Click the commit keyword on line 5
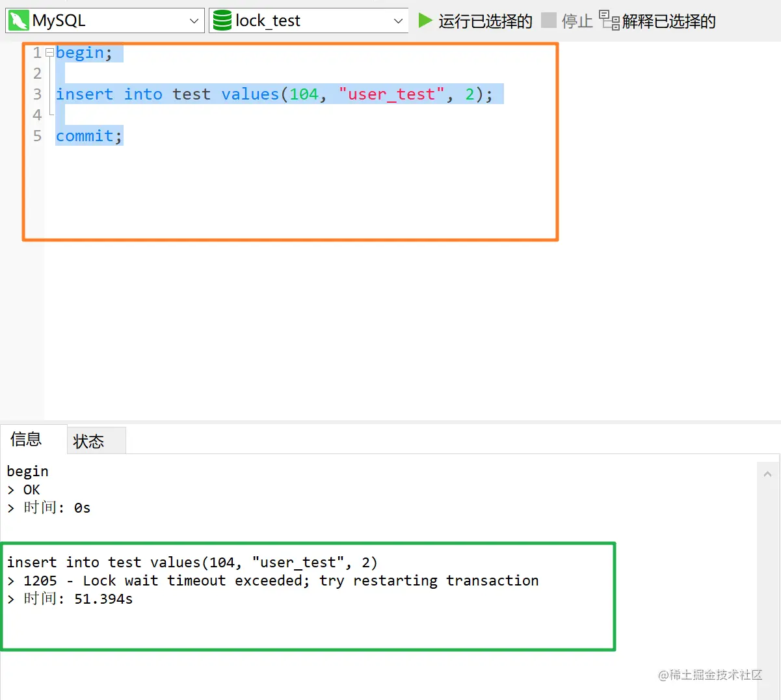Image resolution: width=781 pixels, height=700 pixels. [x=85, y=136]
